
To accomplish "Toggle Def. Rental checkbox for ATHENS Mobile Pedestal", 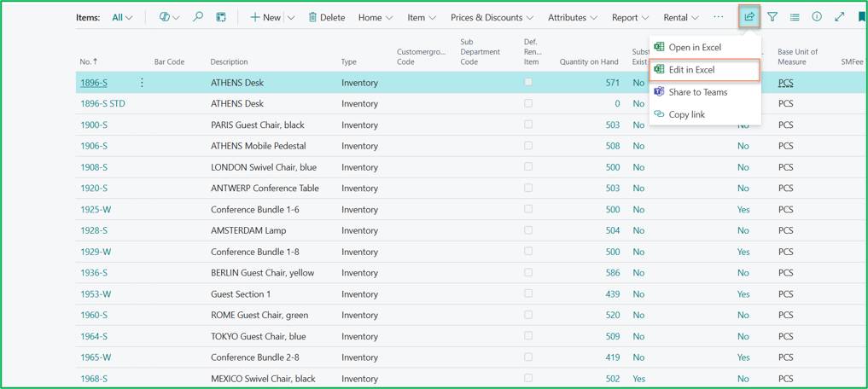I will coord(528,146).
